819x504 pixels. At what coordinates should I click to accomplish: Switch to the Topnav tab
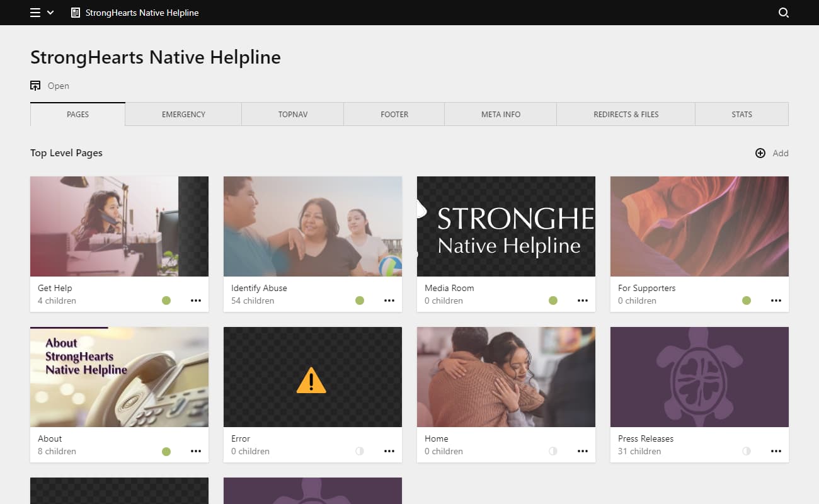point(292,114)
